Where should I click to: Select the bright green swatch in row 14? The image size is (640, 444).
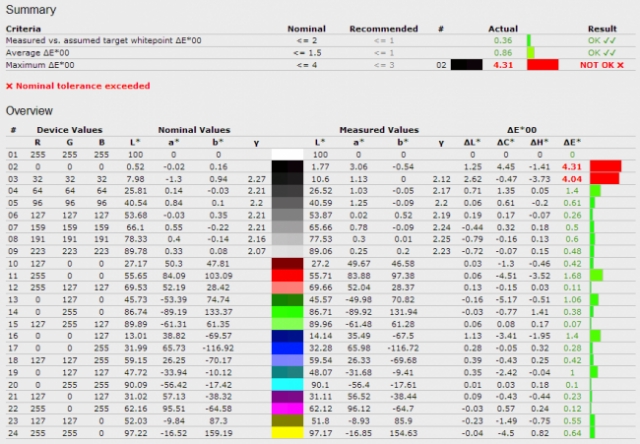[x=291, y=312]
